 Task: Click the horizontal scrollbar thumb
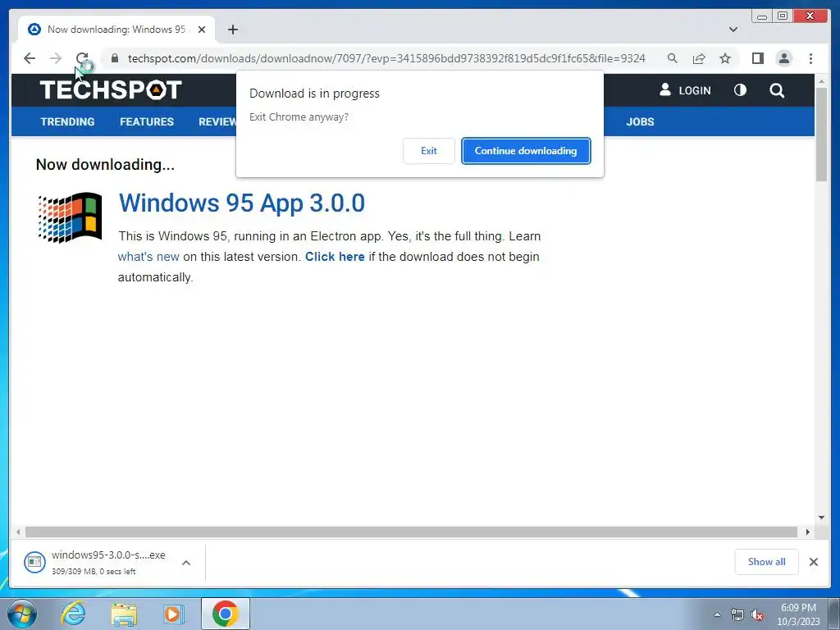point(411,532)
